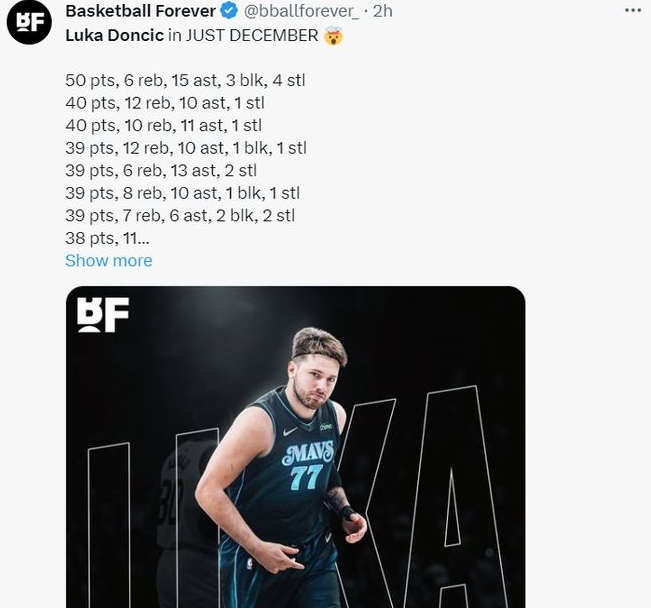Click the @bballforever_ handle
The width and height of the screenshot is (651, 608).
coord(300,12)
